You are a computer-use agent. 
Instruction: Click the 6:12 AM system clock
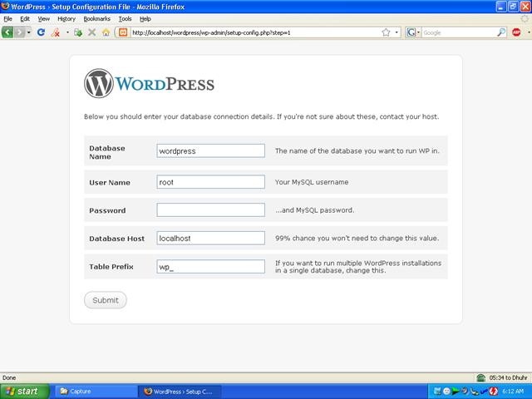click(x=513, y=392)
